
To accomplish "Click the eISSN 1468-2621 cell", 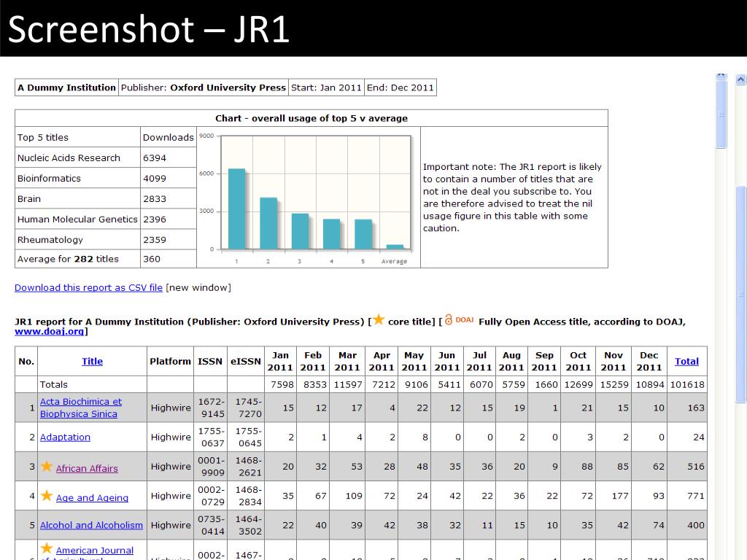I will [246, 467].
